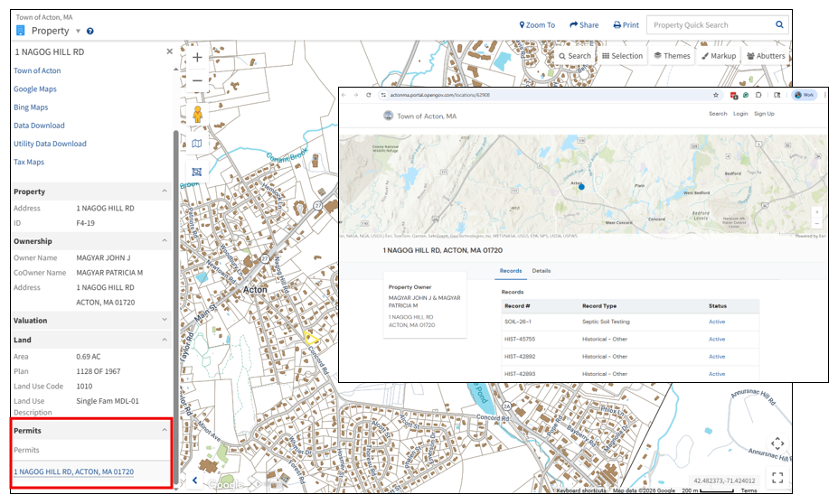Open the browser extensions puzzle icon
The image size is (838, 504).
click(758, 95)
